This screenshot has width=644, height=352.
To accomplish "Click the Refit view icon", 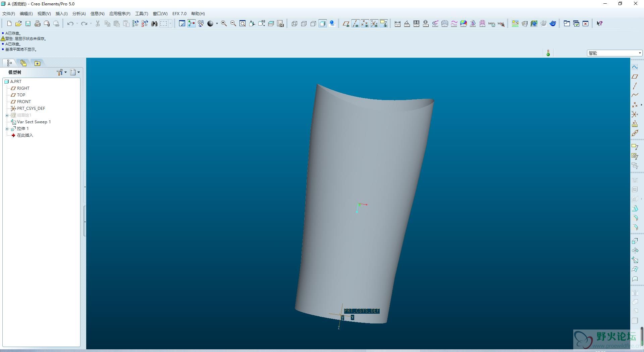I will click(243, 24).
